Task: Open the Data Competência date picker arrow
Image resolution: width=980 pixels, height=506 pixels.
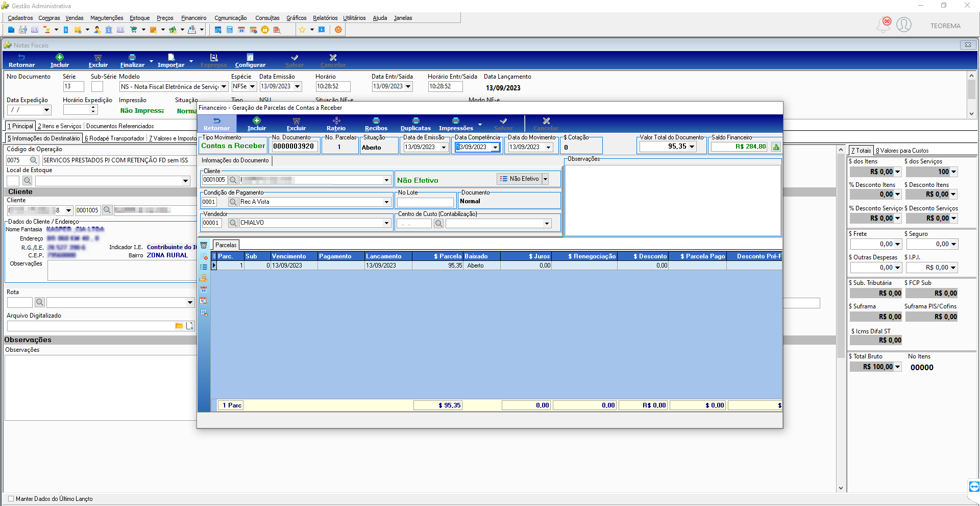Action: 495,147
